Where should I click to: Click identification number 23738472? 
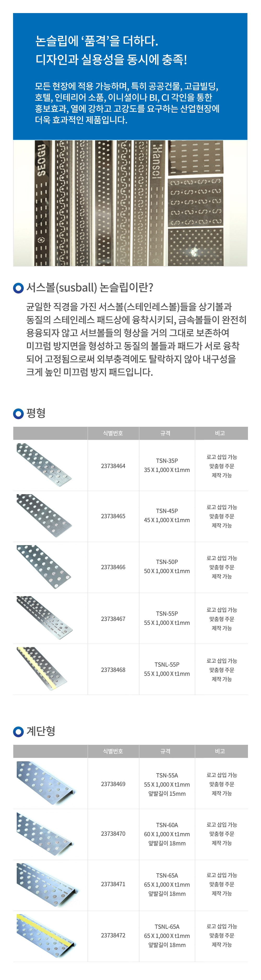point(113,935)
